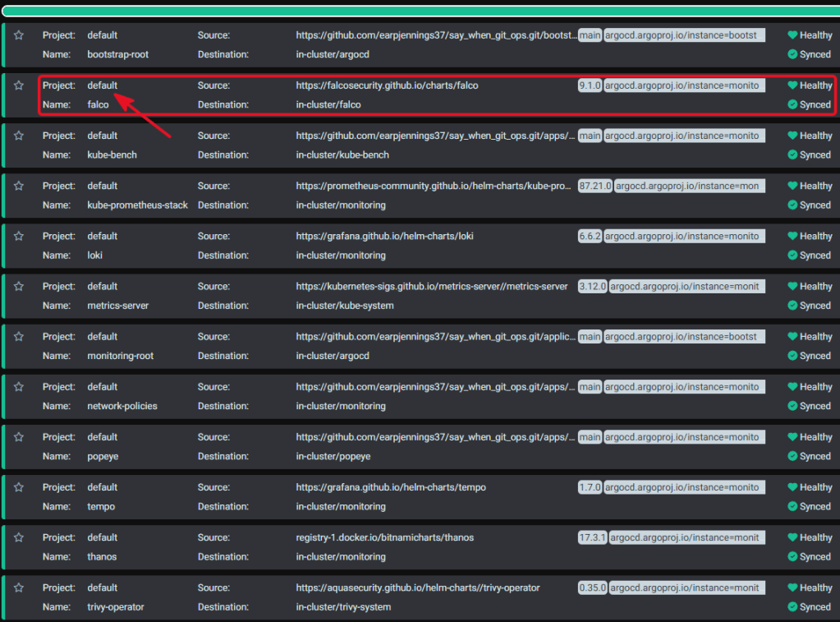This screenshot has width=840, height=622.
Task: Click the Healthy heart icon for kube-prometheus-stack
Action: (x=792, y=186)
